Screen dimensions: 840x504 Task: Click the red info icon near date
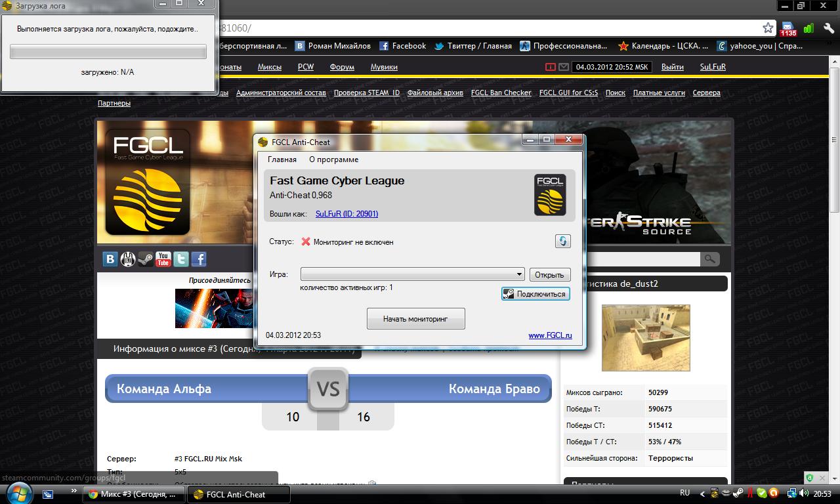pyautogui.click(x=550, y=67)
